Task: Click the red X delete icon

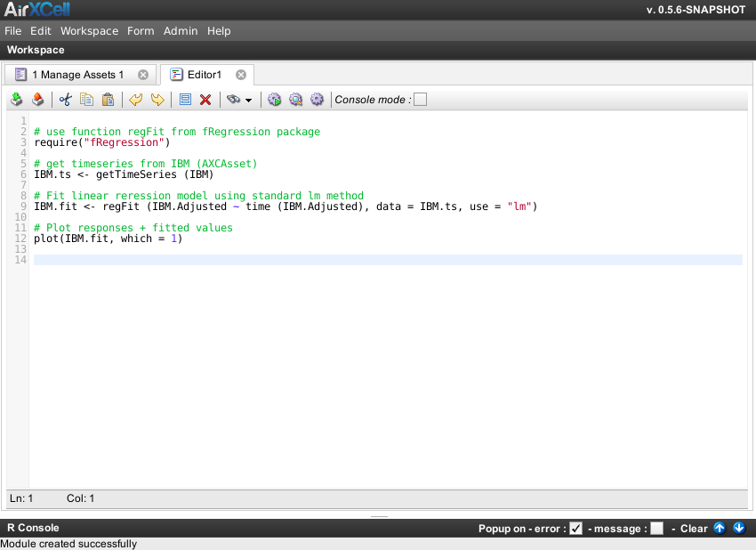Action: click(x=205, y=100)
